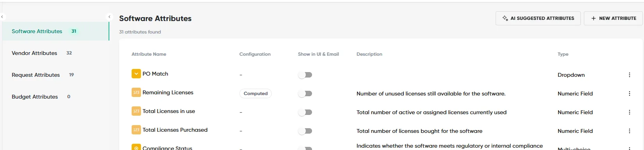Click the Numeric Field type for Total Licenses Purchased
Image resolution: width=644 pixels, height=150 pixels.
click(575, 131)
